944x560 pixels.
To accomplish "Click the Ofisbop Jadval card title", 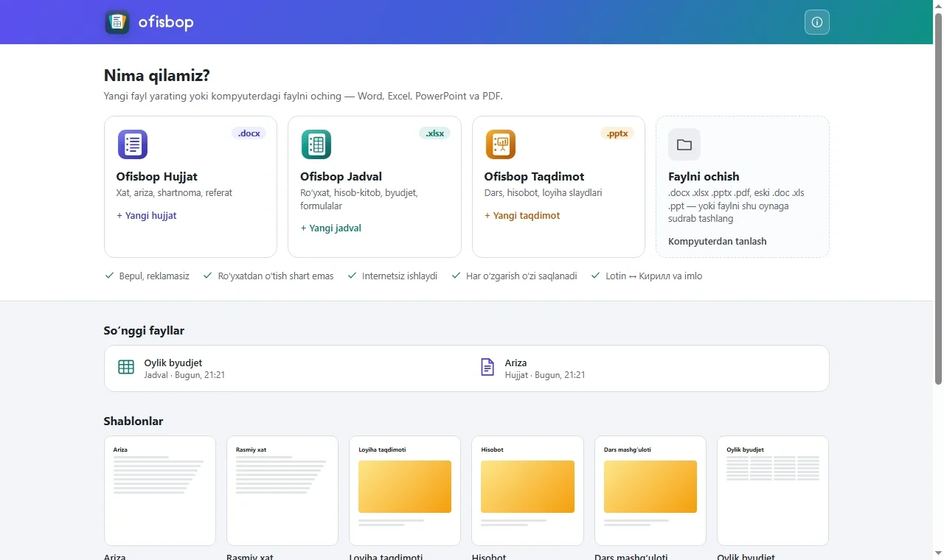I will 341,177.
